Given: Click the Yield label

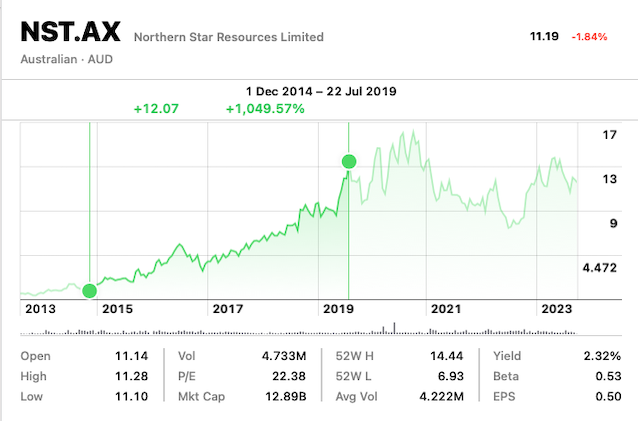Looking at the screenshot, I should click(507, 356).
